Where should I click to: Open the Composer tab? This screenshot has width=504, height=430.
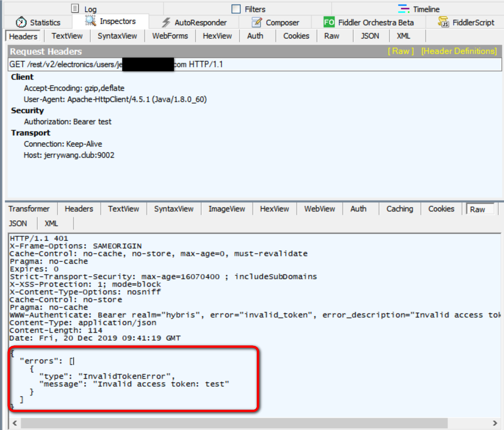click(275, 22)
